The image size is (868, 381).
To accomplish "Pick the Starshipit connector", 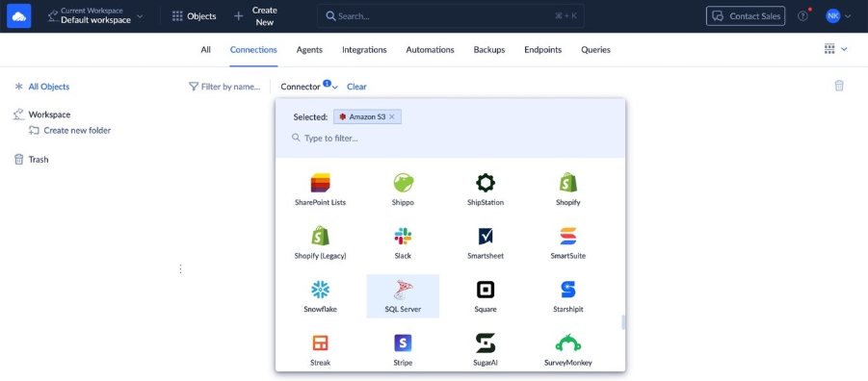I will 568,296.
